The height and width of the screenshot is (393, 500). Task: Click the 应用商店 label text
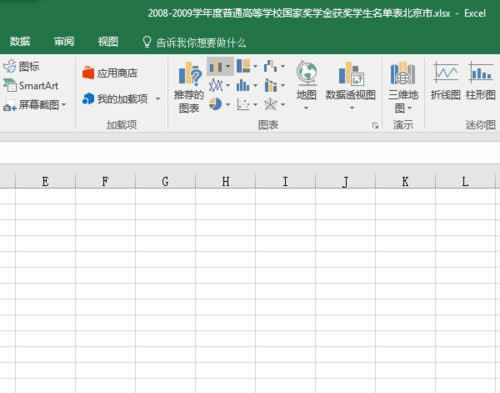pos(117,73)
